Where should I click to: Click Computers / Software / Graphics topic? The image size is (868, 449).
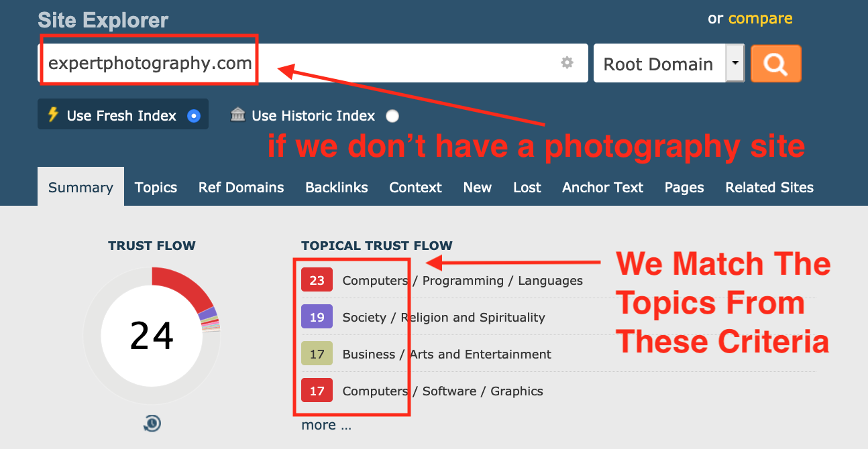pos(443,391)
